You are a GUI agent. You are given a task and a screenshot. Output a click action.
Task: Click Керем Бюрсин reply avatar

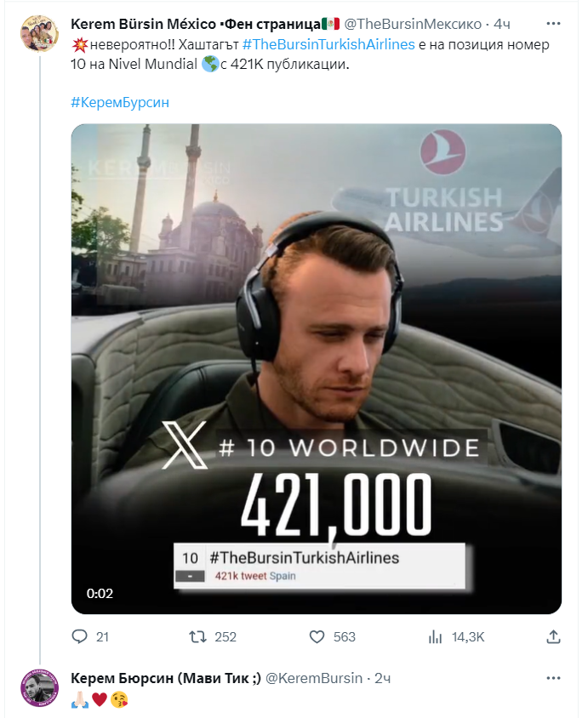[x=39, y=688]
